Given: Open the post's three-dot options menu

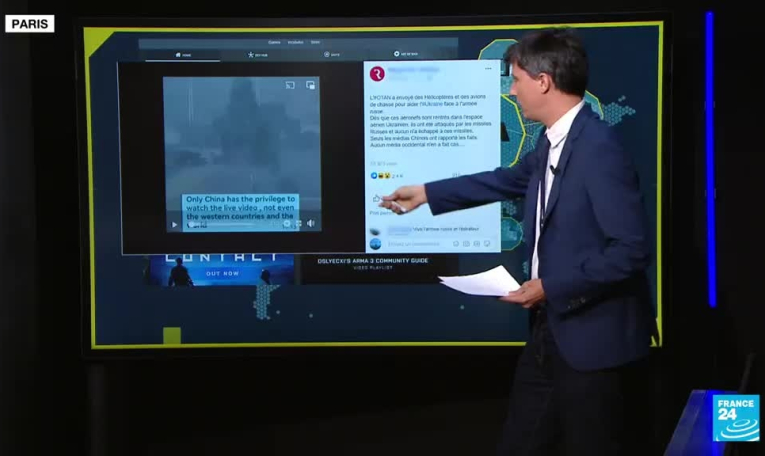Looking at the screenshot, I should pos(488,69).
